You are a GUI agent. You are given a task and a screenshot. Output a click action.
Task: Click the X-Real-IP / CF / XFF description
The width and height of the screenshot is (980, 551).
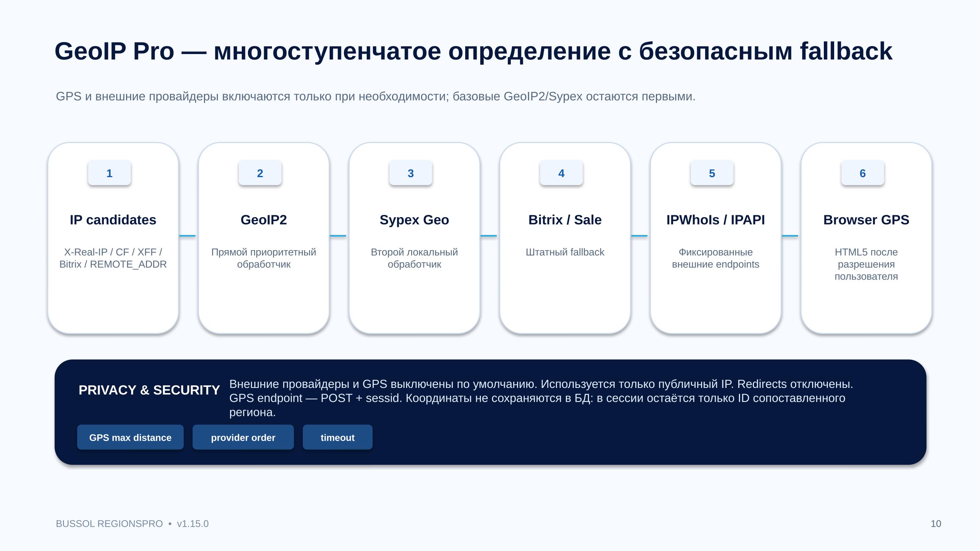tap(113, 258)
